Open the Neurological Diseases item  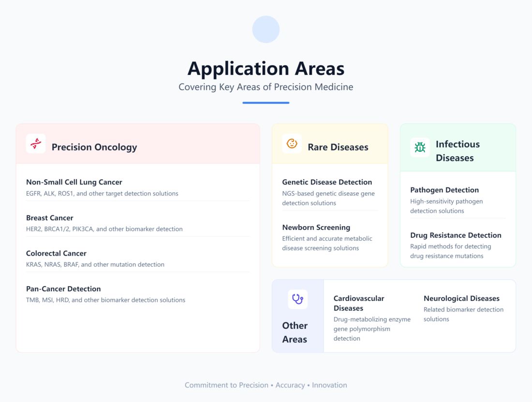(x=461, y=299)
